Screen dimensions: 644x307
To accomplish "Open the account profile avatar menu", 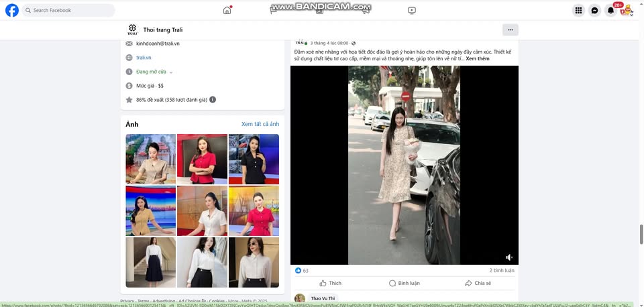I will [627, 10].
